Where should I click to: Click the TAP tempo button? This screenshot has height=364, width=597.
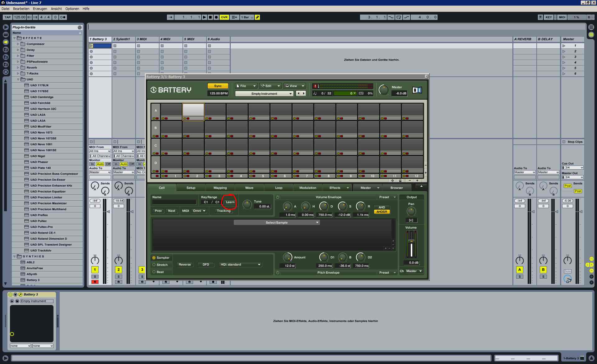7,17
